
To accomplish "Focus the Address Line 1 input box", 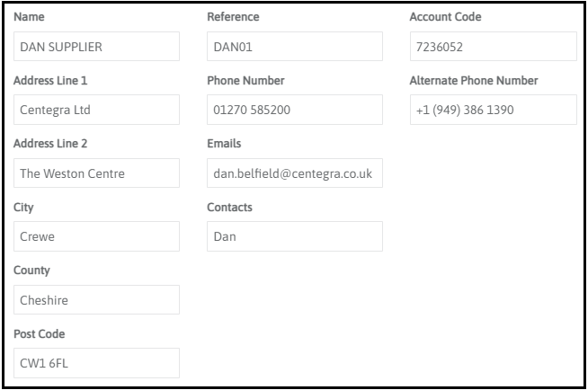I will (96, 111).
